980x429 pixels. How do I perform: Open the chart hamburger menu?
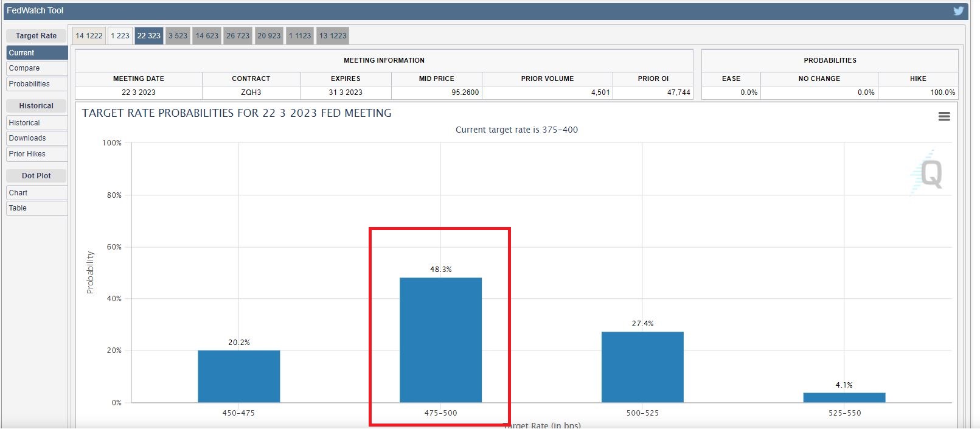[x=944, y=116]
